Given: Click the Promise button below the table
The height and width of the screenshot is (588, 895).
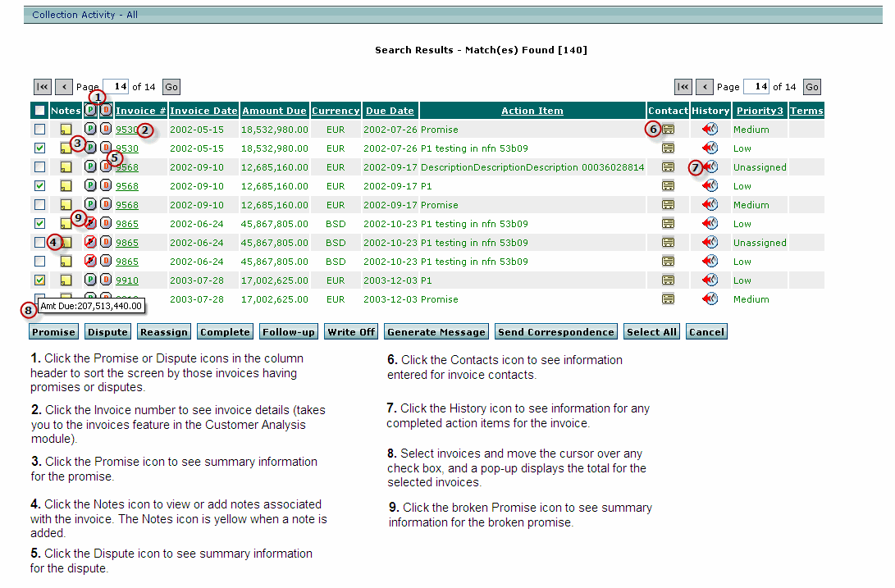Looking at the screenshot, I should [53, 331].
